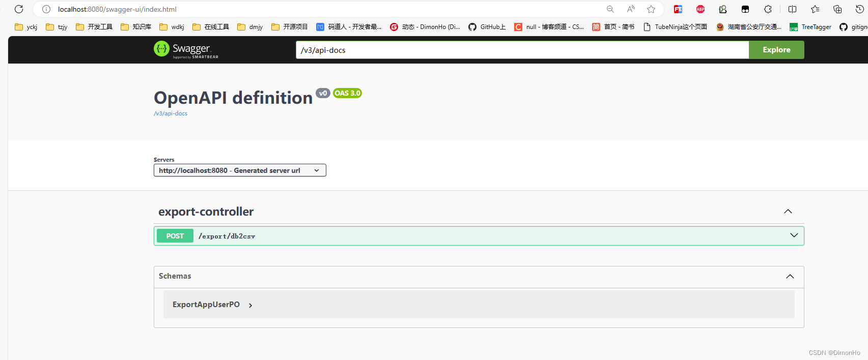Click the OAS 3.0 badge

(x=347, y=93)
